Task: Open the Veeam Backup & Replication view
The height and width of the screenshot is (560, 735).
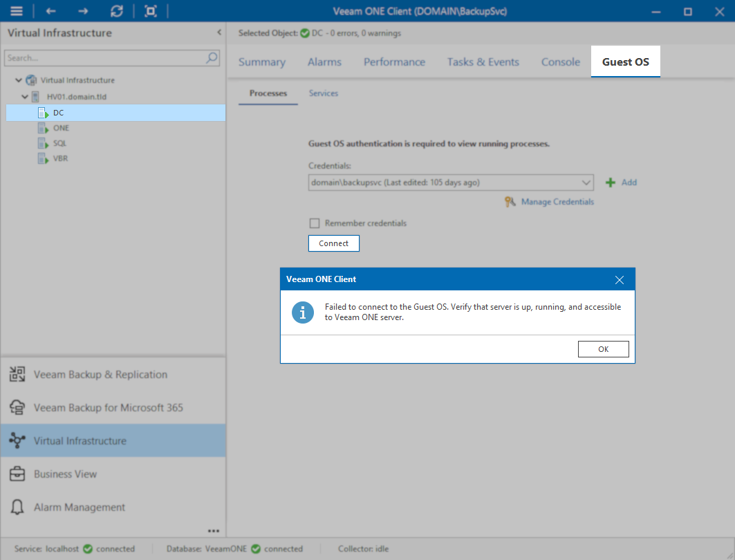Action: pos(113,374)
